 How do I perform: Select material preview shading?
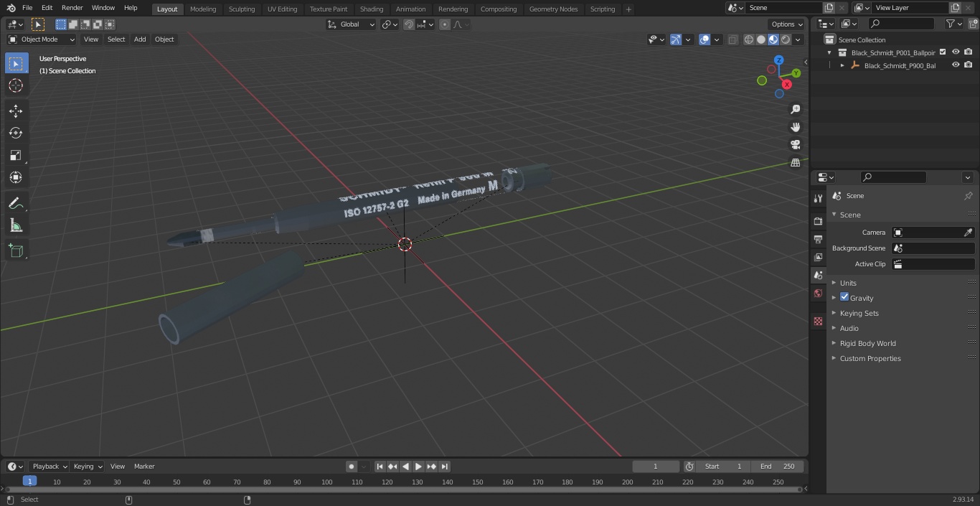click(x=773, y=39)
